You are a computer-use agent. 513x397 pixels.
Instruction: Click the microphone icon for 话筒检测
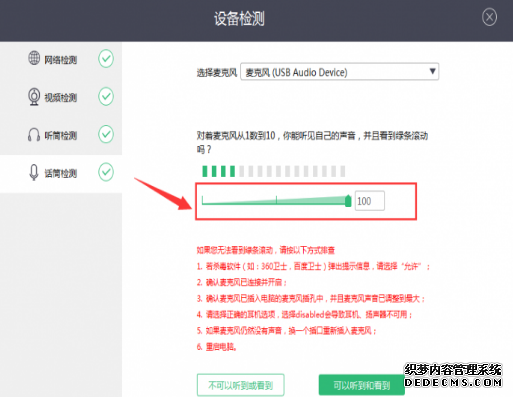click(x=34, y=172)
